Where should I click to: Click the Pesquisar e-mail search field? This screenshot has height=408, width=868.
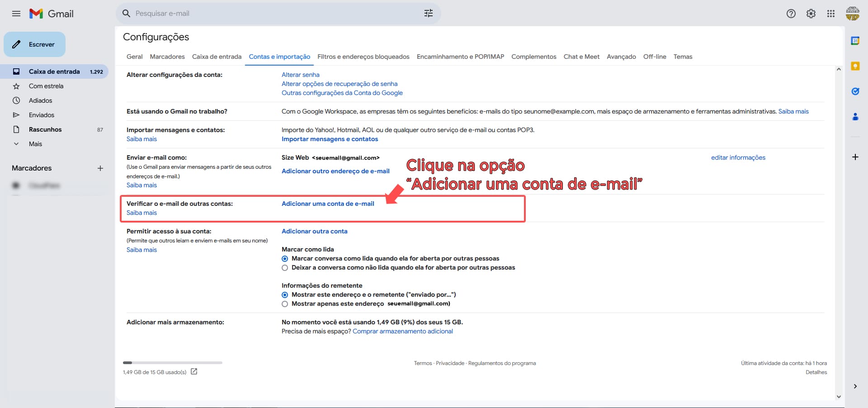[271, 14]
